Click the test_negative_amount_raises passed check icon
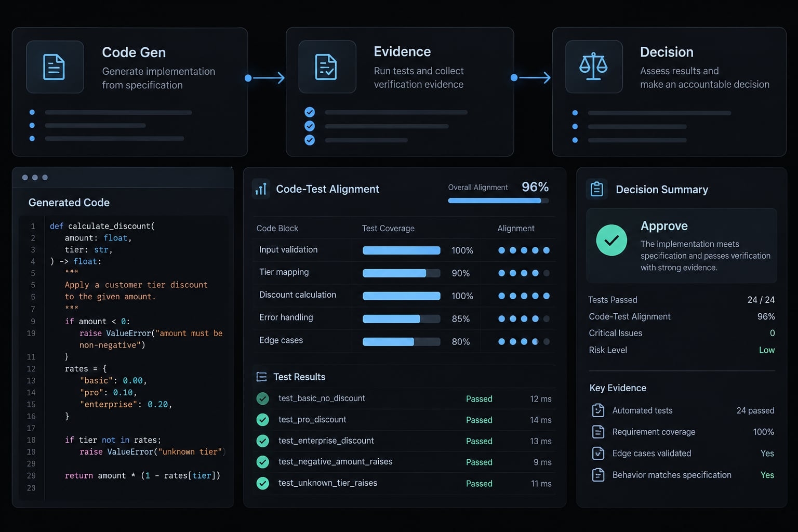 point(263,462)
